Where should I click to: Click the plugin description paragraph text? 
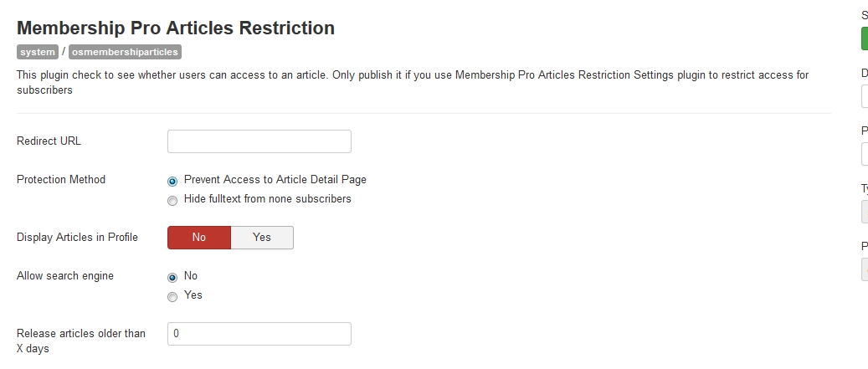[413, 83]
